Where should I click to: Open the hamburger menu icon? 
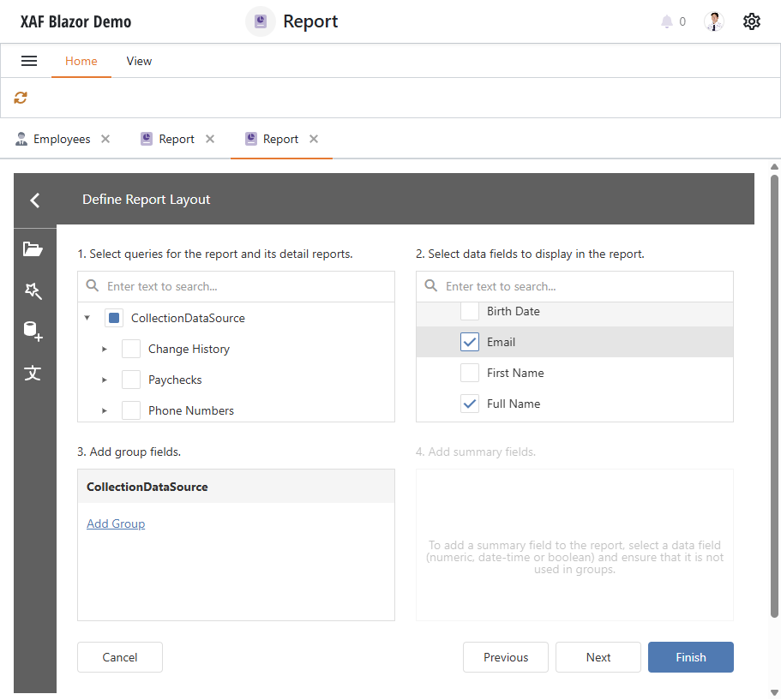[x=29, y=60]
